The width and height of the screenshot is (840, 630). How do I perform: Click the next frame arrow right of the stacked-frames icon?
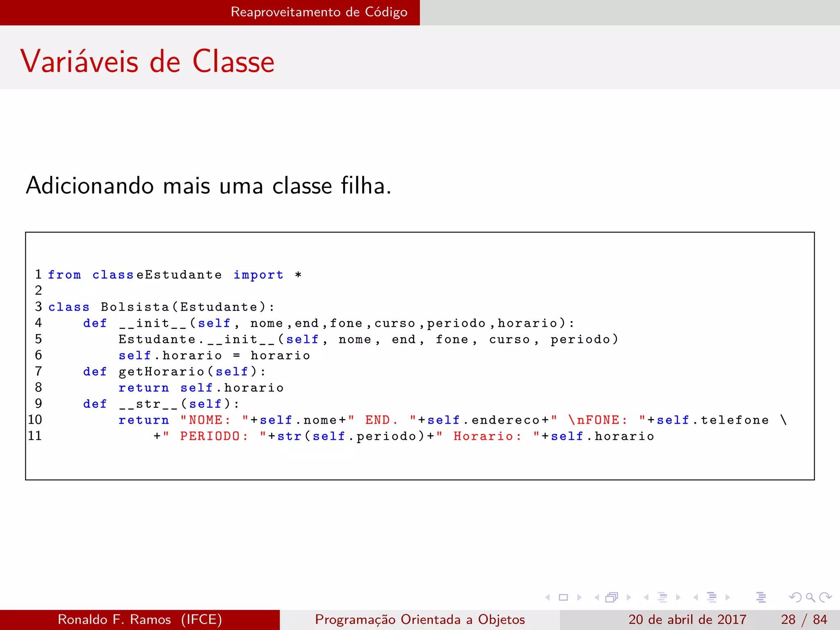629,598
